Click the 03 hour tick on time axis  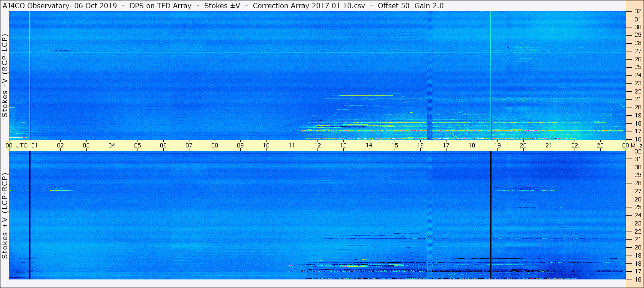click(x=86, y=145)
